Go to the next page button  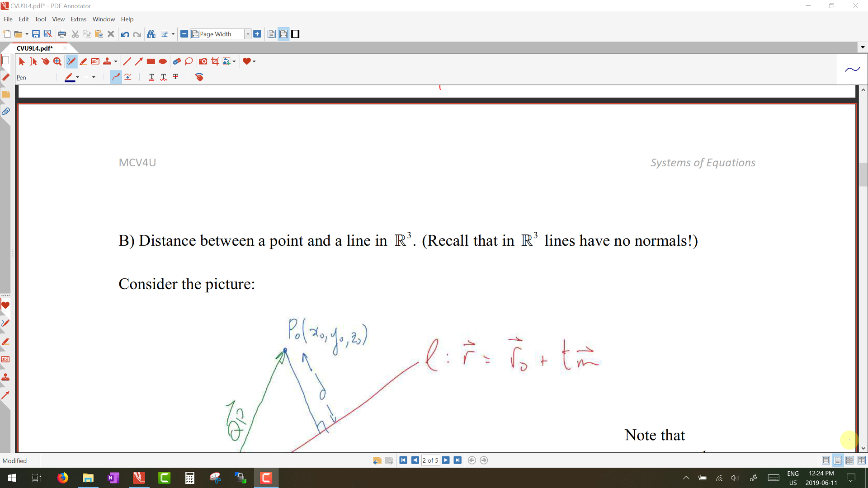tap(446, 460)
